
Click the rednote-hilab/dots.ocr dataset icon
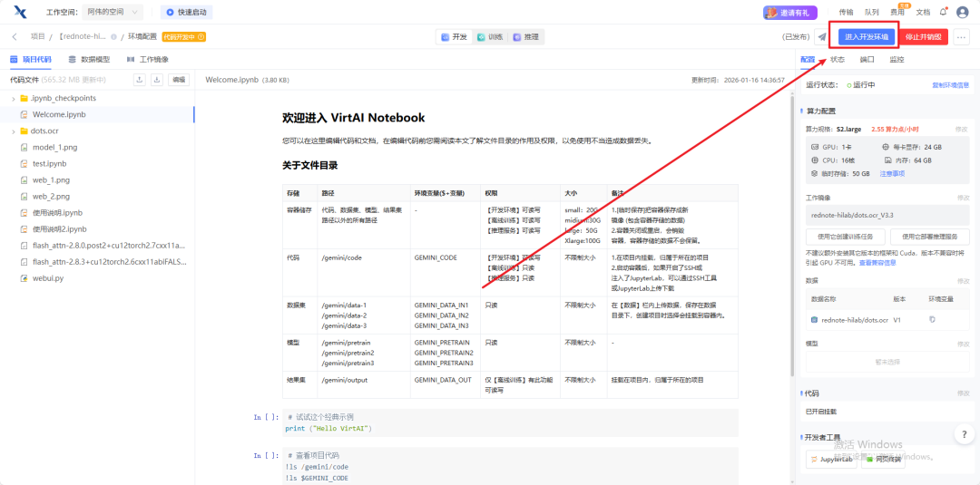(x=814, y=320)
